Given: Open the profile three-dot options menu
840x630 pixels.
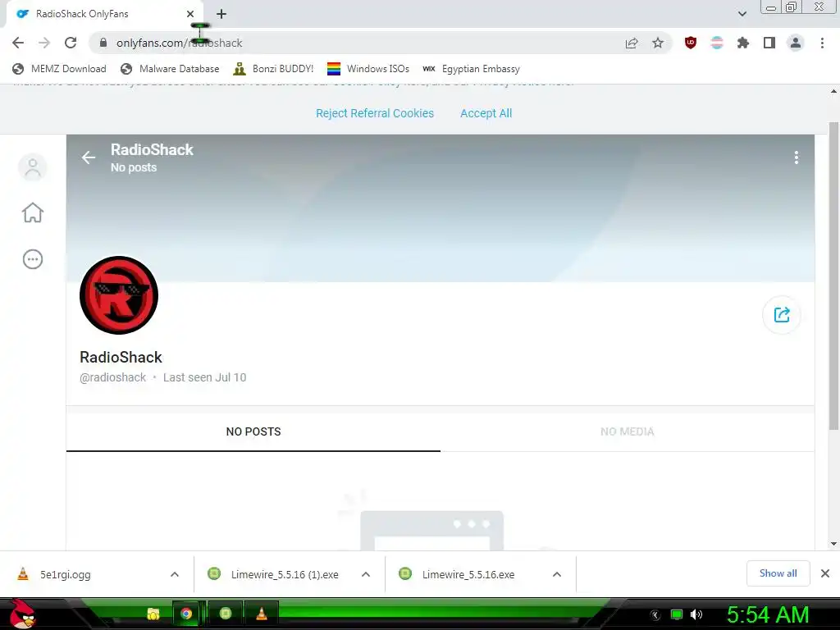Looking at the screenshot, I should tap(797, 157).
